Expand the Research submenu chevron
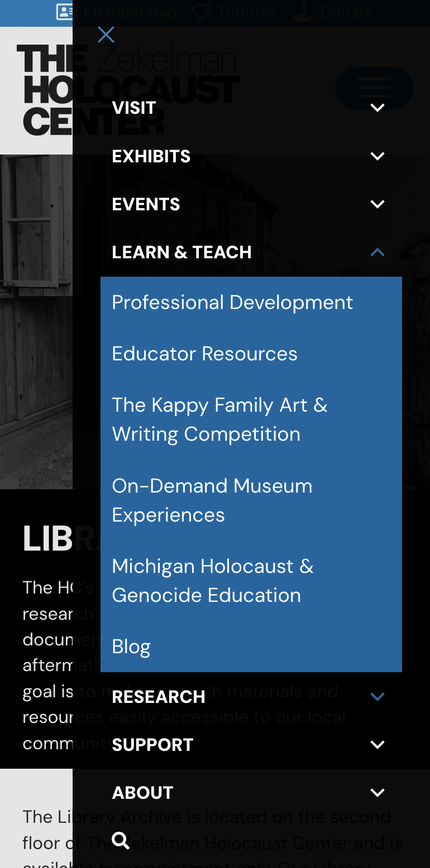Viewport: 430px width, 868px height. 378,697
